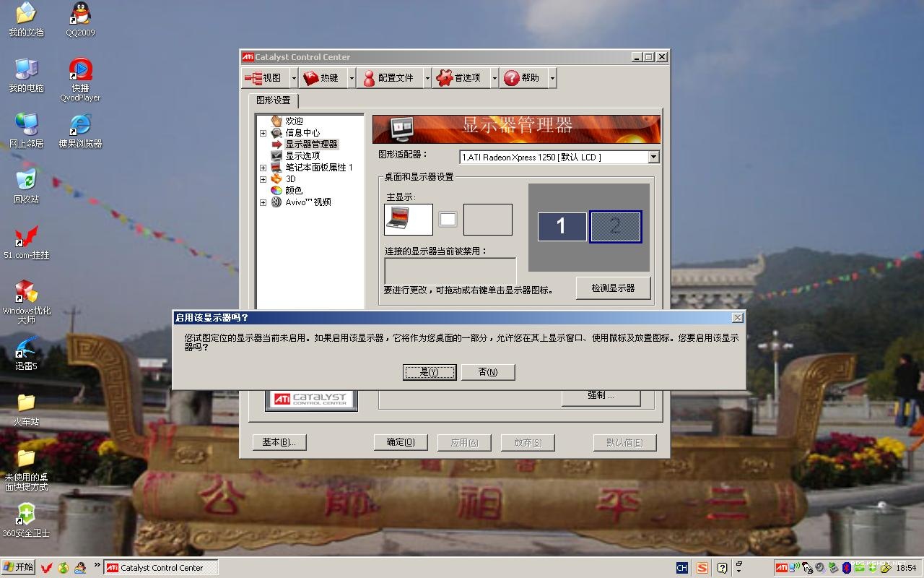Close the enable display dialog box
Image resolution: width=924 pixels, height=578 pixels.
[x=737, y=318]
